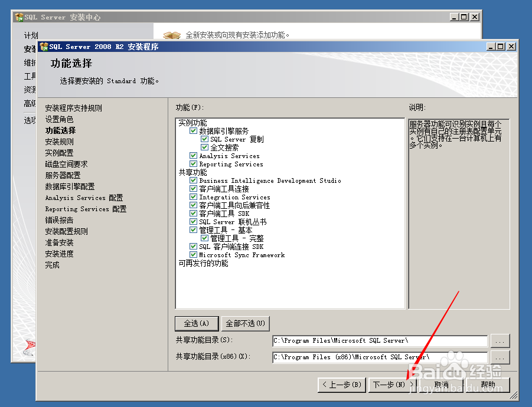
Task: Select Reporting Services 配置 step in sidebar
Action: (x=86, y=209)
